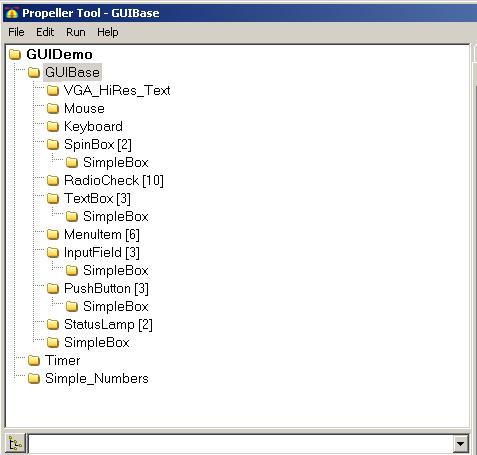Click the tree view icon at bottom left
Image resolution: width=477 pixels, height=455 pixels.
(16, 444)
